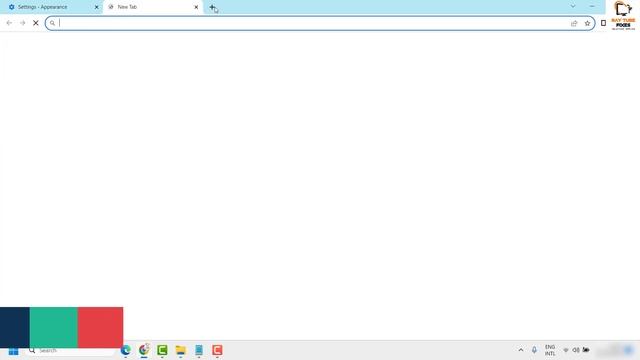Image resolution: width=640 pixels, height=360 pixels.
Task: Share this page icon
Action: click(574, 23)
